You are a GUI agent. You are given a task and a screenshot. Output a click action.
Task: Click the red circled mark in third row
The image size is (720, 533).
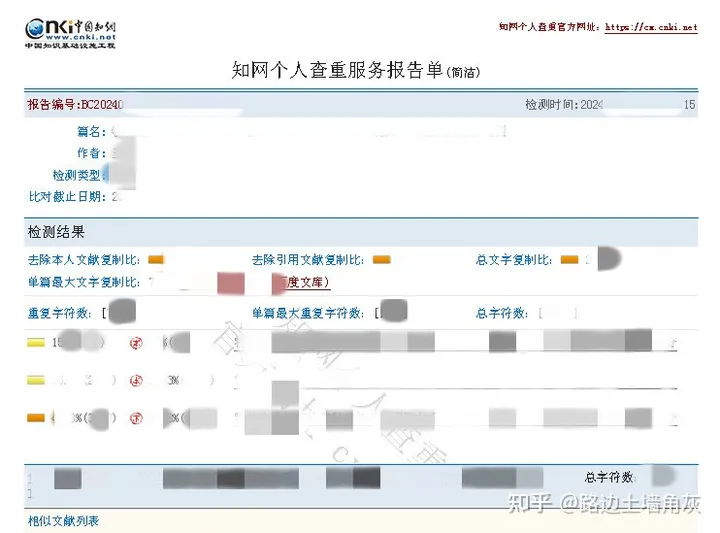[x=136, y=418]
